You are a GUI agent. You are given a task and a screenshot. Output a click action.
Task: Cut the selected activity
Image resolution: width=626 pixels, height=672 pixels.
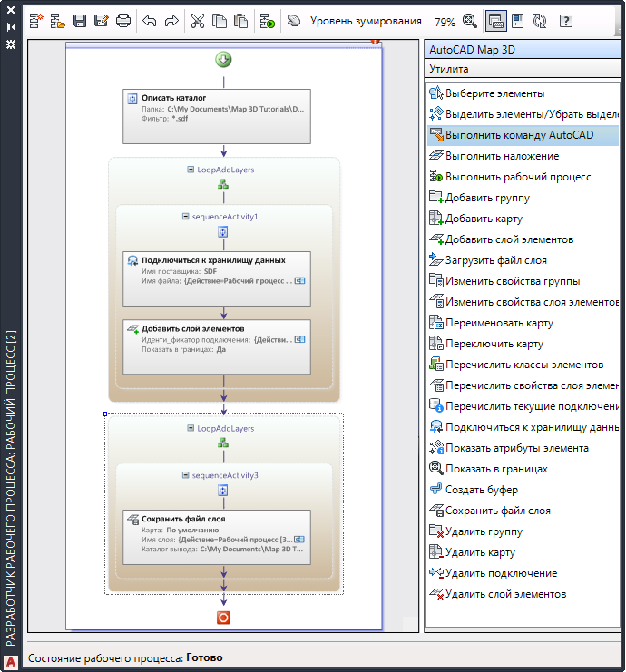(198, 21)
